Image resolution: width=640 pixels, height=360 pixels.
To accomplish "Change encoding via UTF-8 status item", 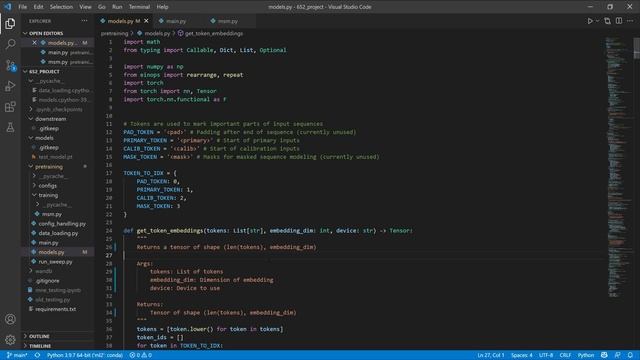I will [x=546, y=355].
